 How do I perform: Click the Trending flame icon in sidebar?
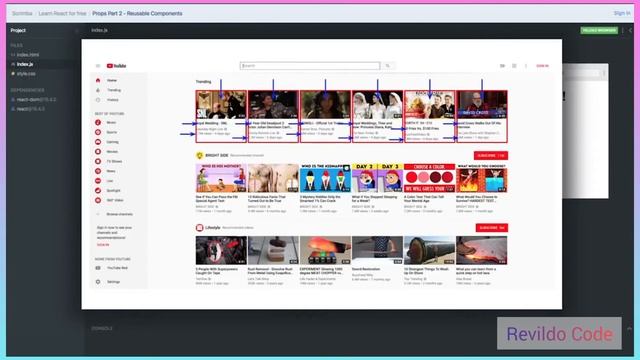pyautogui.click(x=98, y=90)
